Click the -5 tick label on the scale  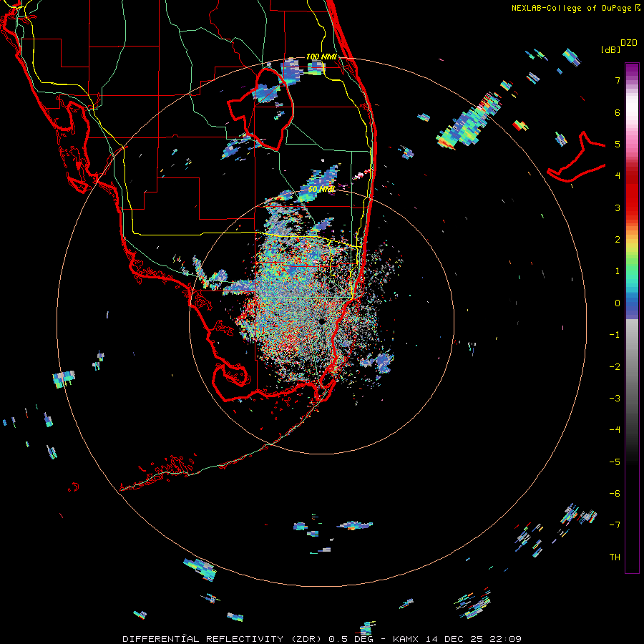pos(615,462)
